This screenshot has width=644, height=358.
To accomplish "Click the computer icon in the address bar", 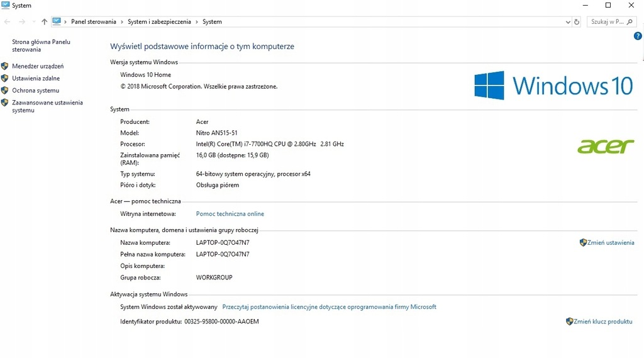I will [x=57, y=21].
